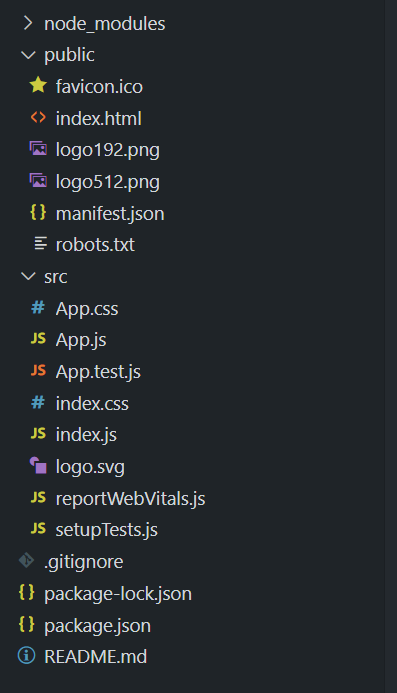Click the text lines icon of robots.txt
Screen dimensions: 397x693
[x=41, y=244]
